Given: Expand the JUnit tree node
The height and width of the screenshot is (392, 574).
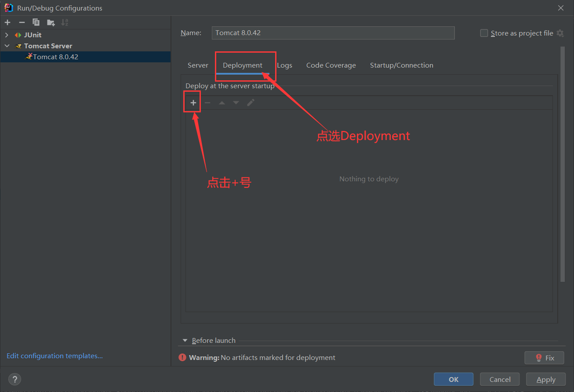Looking at the screenshot, I should (7, 35).
